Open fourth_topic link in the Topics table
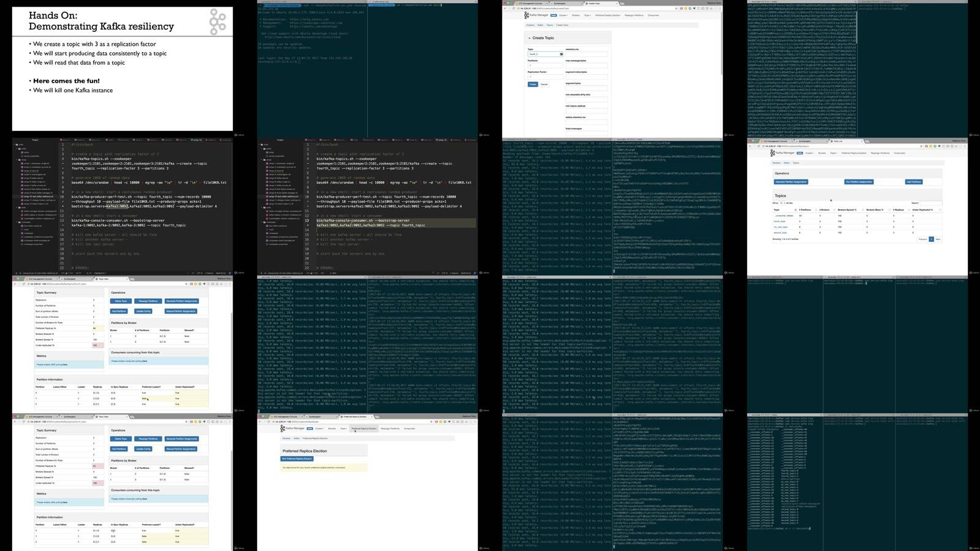The height and width of the screenshot is (551, 980). coord(780,222)
